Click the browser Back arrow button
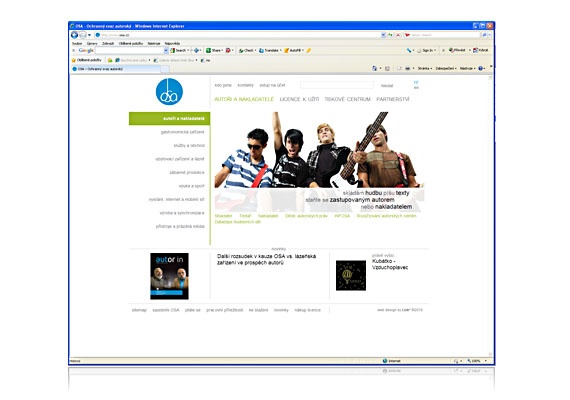Image resolution: width=570 pixels, height=400 pixels. (75, 35)
